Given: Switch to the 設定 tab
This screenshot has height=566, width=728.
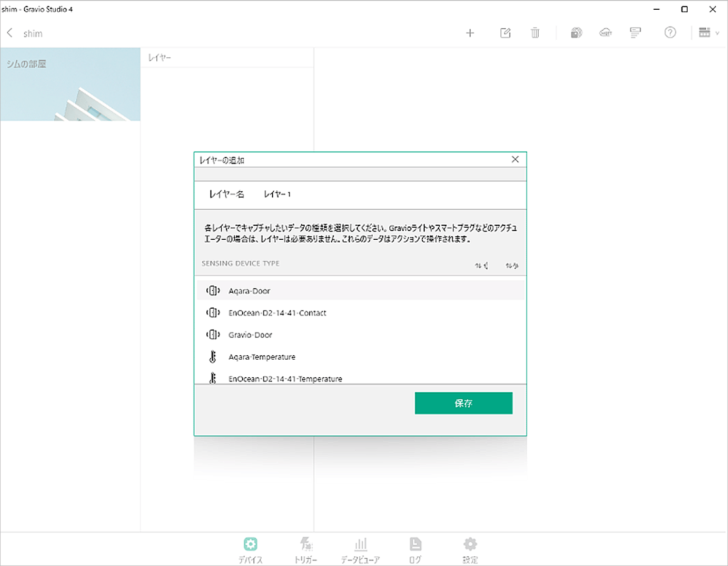Looking at the screenshot, I should pos(470,550).
